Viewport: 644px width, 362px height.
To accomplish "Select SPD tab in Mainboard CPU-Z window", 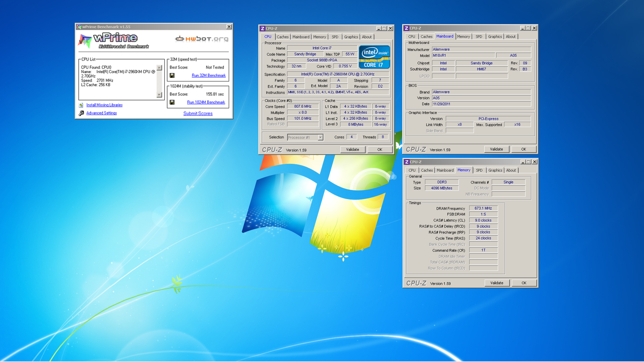I will [x=479, y=37].
